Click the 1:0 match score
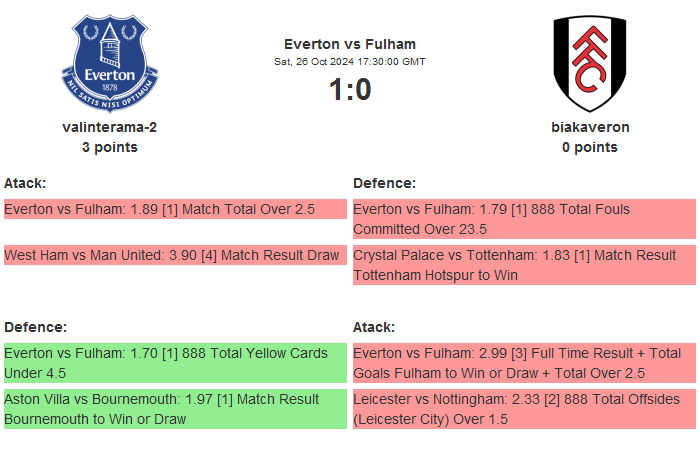The height and width of the screenshot is (460, 700). click(350, 90)
